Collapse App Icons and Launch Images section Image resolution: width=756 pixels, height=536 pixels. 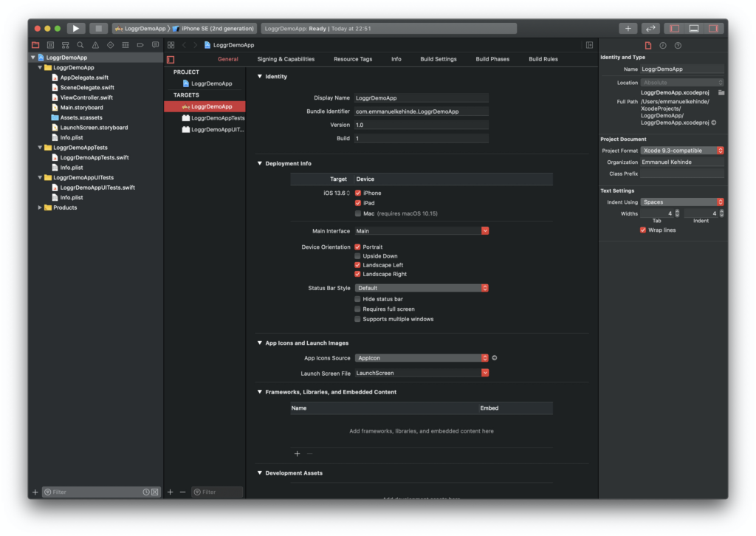(260, 343)
